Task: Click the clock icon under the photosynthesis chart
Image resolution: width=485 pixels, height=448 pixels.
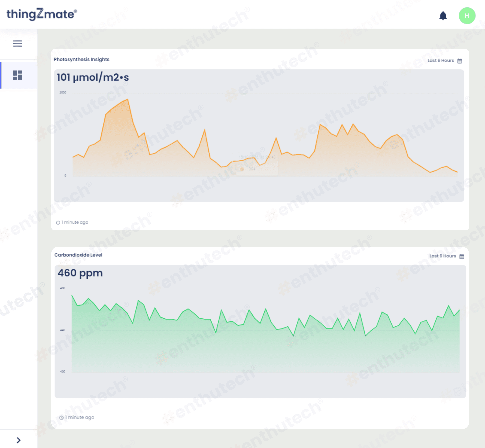Action: coord(58,223)
